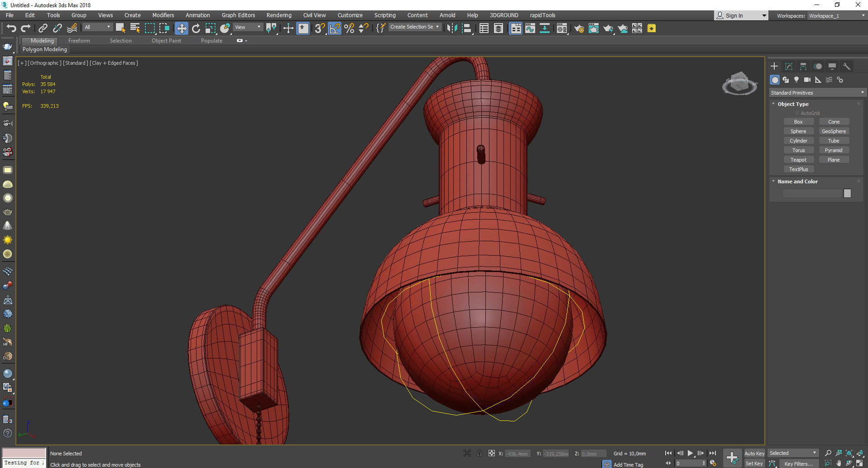Toggle Percent Snap
Viewport: 868px width, 468px height.
tap(349, 29)
